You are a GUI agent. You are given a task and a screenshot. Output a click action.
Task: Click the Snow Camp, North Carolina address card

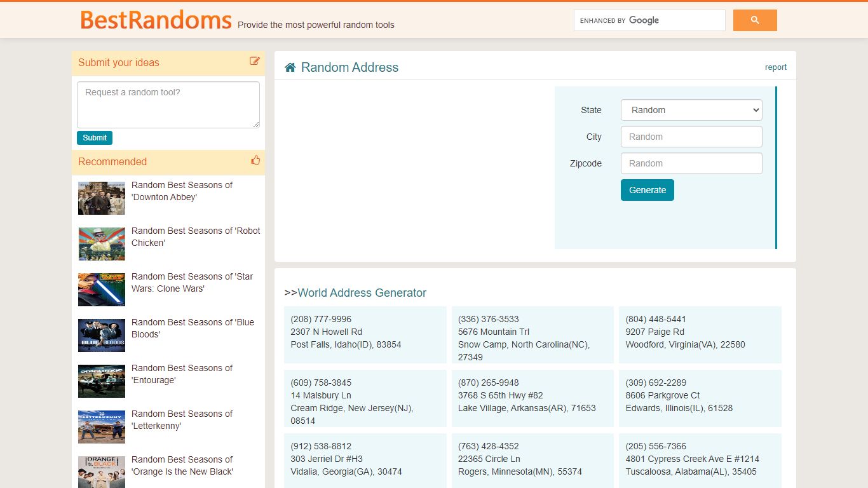tap(532, 335)
